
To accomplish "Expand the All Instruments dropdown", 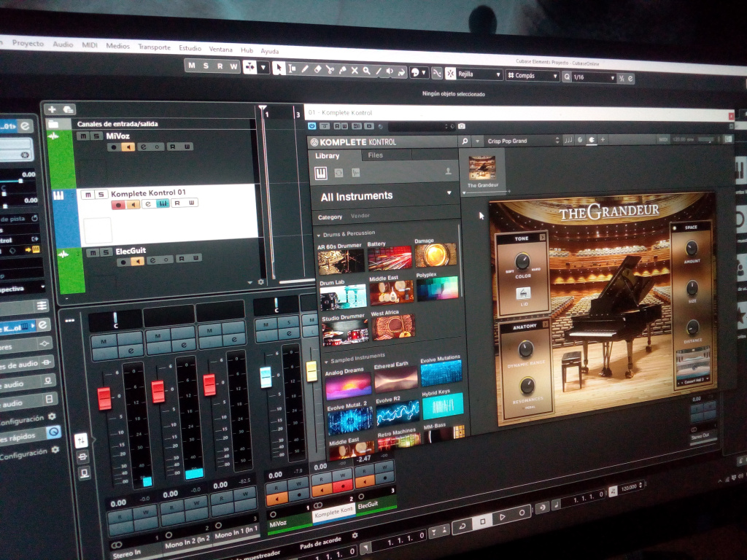I will (x=449, y=193).
